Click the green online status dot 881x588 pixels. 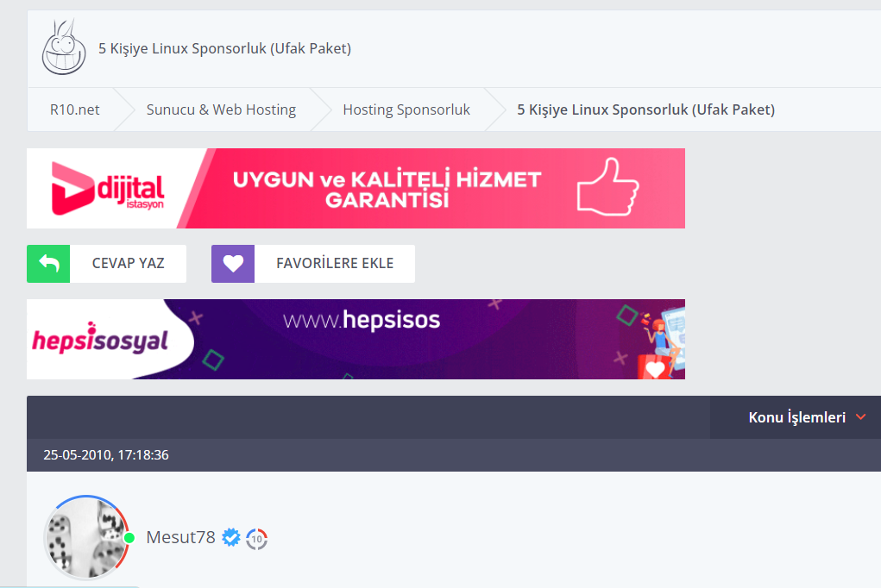[129, 537]
